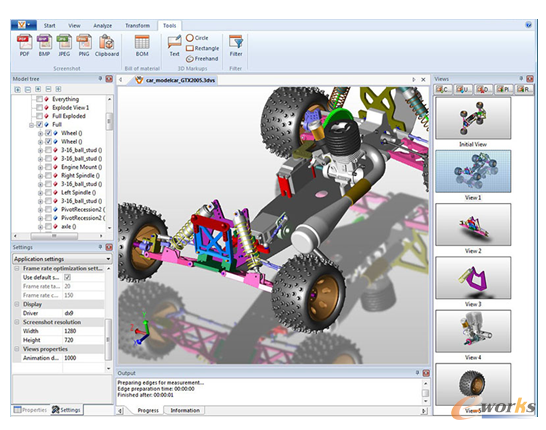Open the Information output tab
Screen dimensions: 546x430
[185, 411]
